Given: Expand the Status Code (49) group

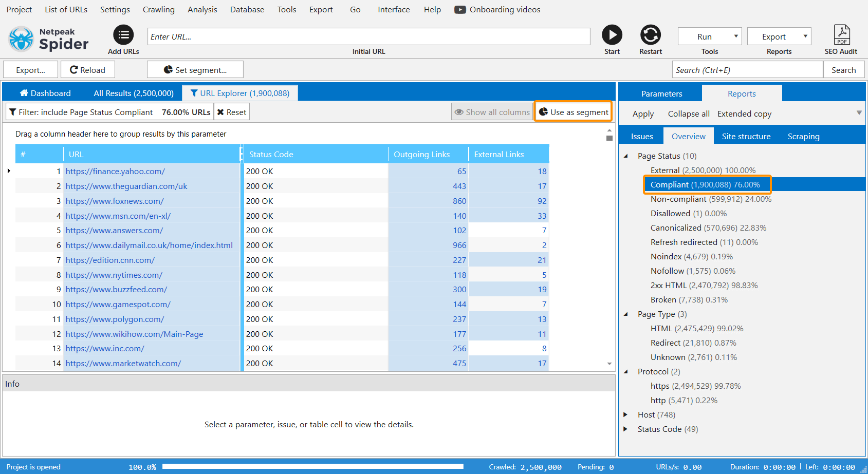Looking at the screenshot, I should (x=626, y=429).
